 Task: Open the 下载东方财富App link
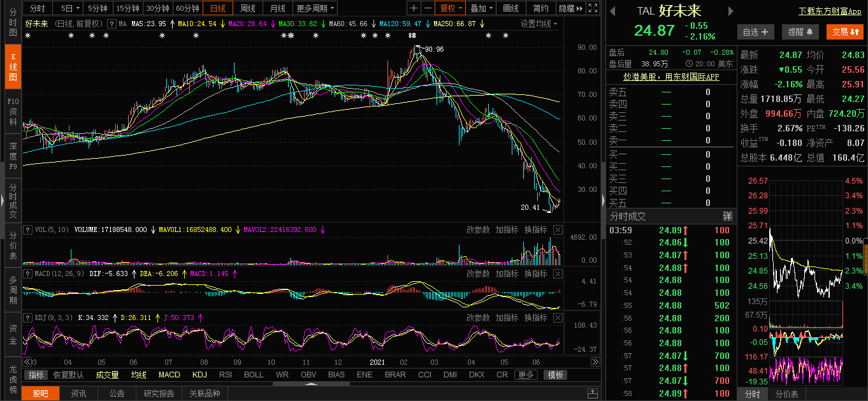830,11
